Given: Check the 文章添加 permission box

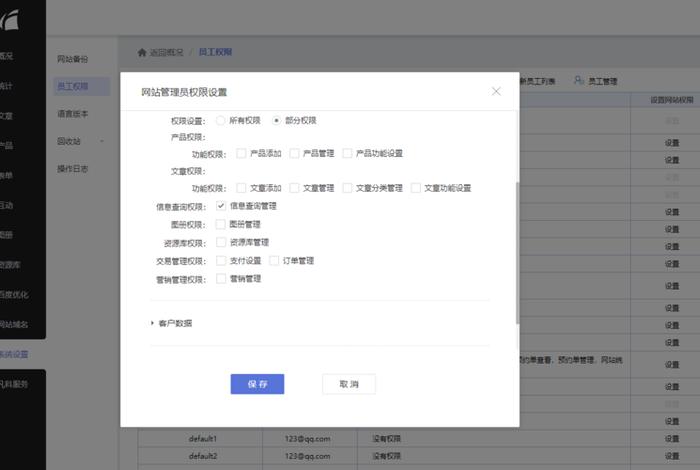Looking at the screenshot, I should [241, 188].
